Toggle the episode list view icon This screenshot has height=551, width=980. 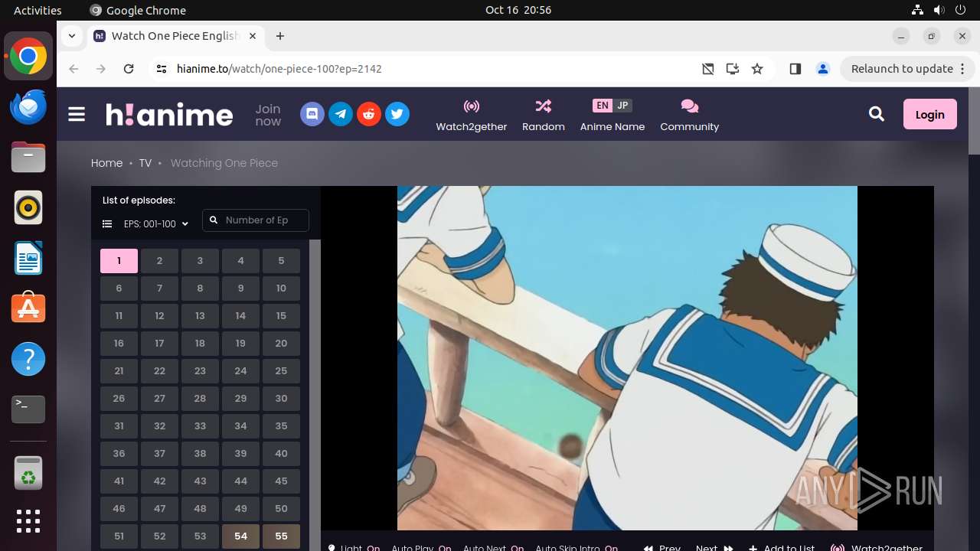click(x=107, y=224)
